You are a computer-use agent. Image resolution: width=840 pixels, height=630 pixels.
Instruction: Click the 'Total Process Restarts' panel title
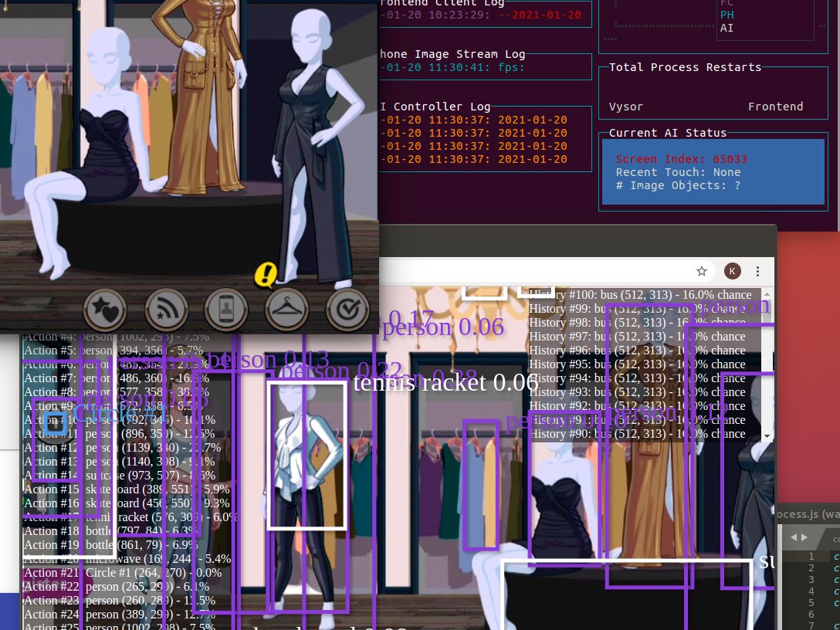coord(685,67)
